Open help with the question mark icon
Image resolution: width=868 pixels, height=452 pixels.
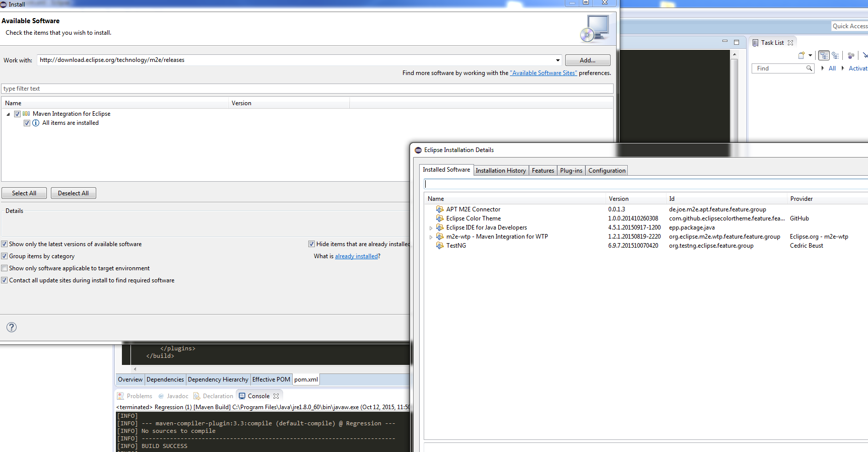[12, 327]
